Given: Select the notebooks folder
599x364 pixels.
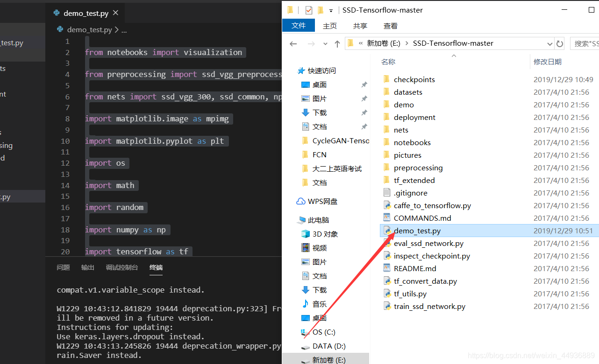Looking at the screenshot, I should (x=412, y=142).
